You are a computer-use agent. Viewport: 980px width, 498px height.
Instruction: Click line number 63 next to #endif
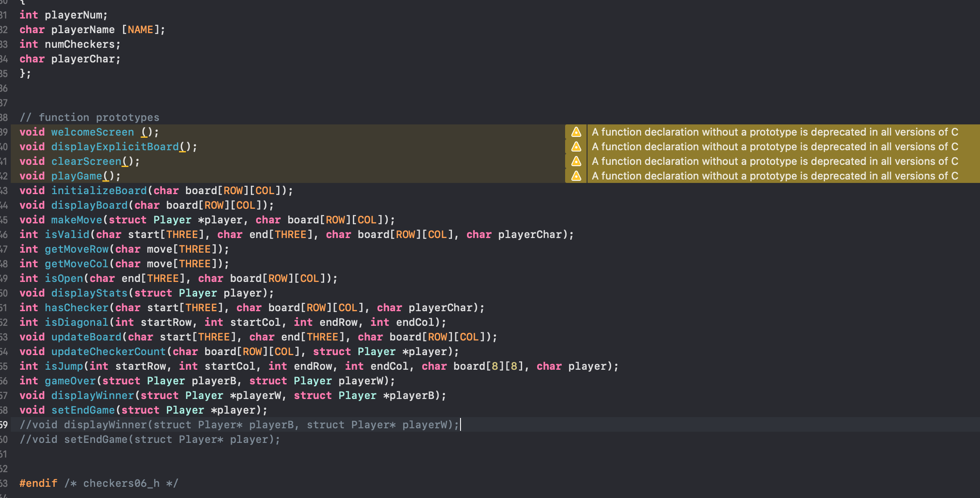(x=5, y=483)
